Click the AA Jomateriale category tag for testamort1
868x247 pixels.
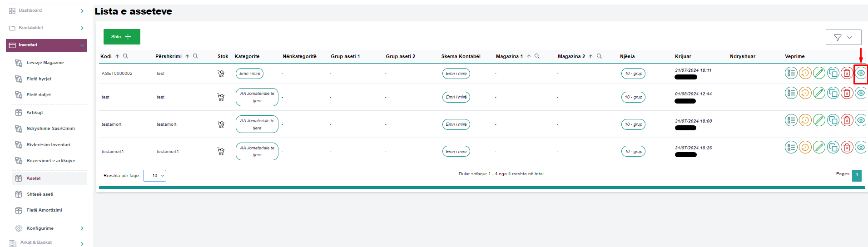coord(257,151)
